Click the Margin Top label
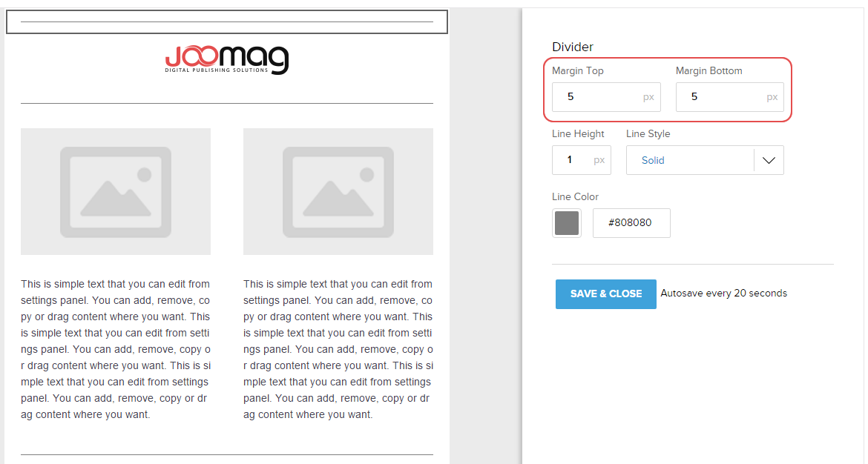 click(578, 71)
